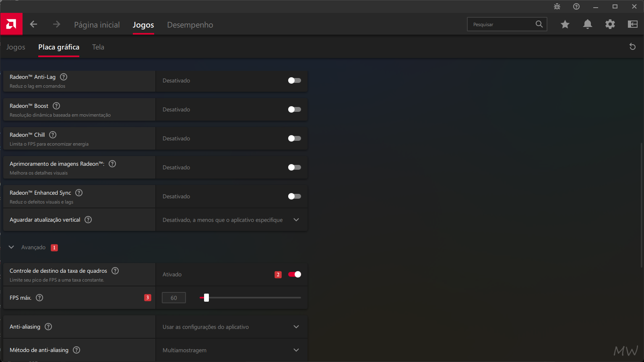Click the Pesquisar search field
The image size is (644, 362).
click(502, 24)
